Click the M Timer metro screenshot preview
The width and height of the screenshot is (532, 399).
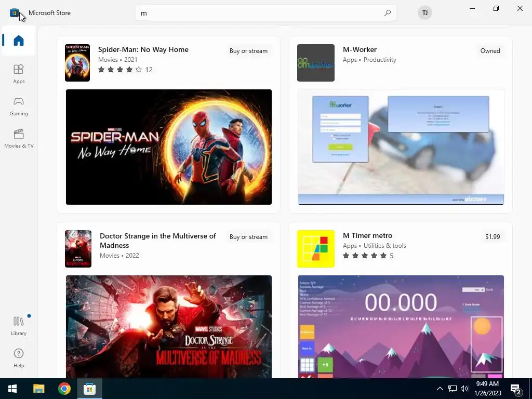[401, 327]
